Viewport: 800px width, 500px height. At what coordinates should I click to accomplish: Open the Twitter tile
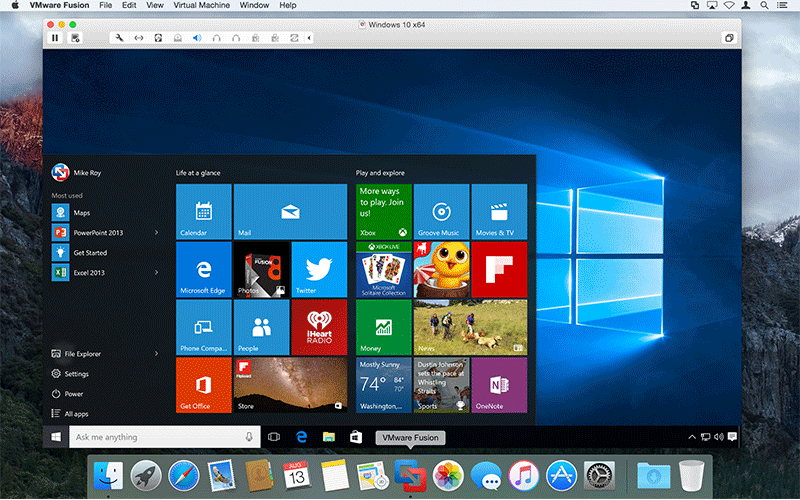tap(319, 269)
